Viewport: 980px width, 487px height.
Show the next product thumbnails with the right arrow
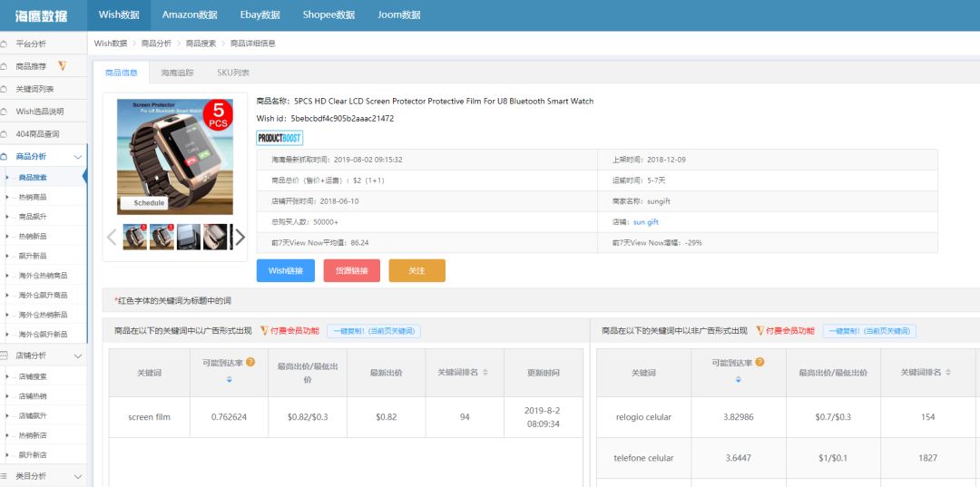click(x=240, y=238)
